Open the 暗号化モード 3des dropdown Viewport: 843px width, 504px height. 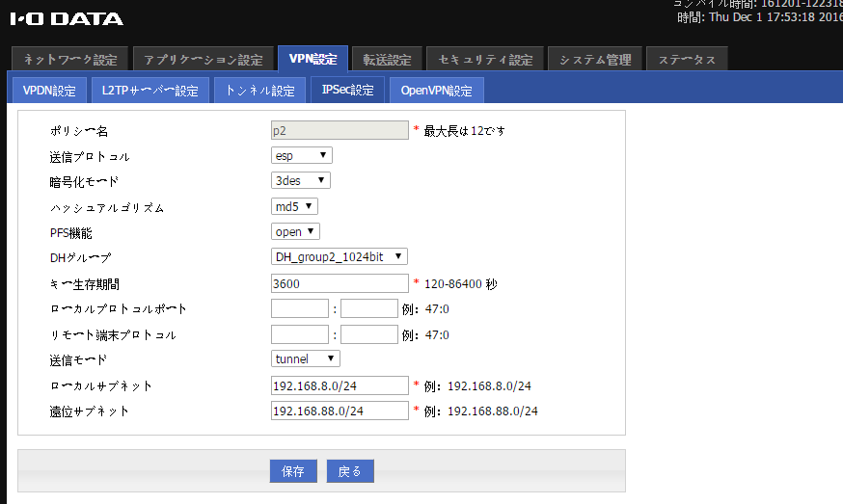tap(301, 180)
